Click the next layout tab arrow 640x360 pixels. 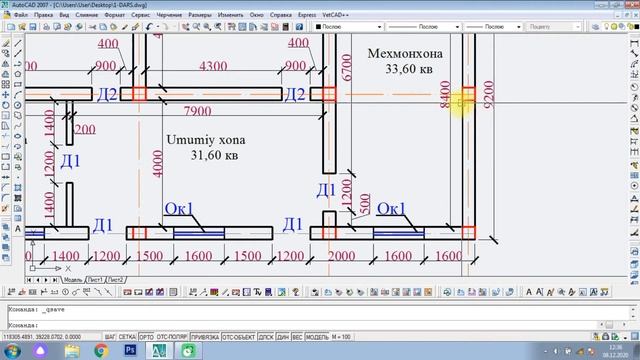tap(46, 280)
